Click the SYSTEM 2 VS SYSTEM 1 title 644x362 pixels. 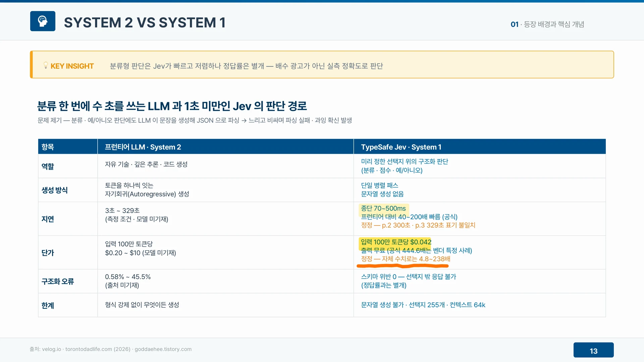145,22
